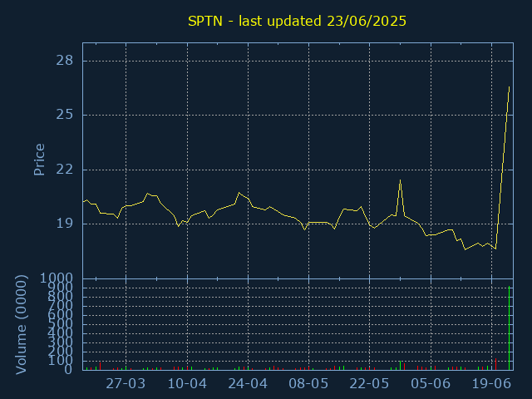532x399 pixels.
Task: Click the price axis value 19
Action: tap(65, 224)
